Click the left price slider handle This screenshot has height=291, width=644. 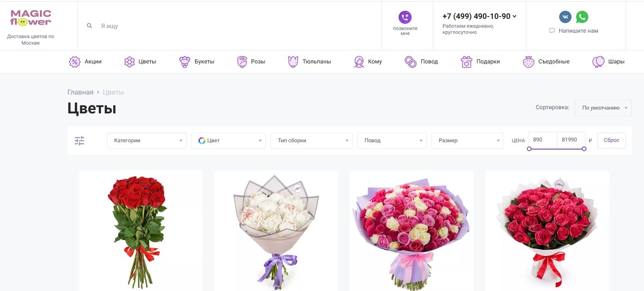[529, 149]
